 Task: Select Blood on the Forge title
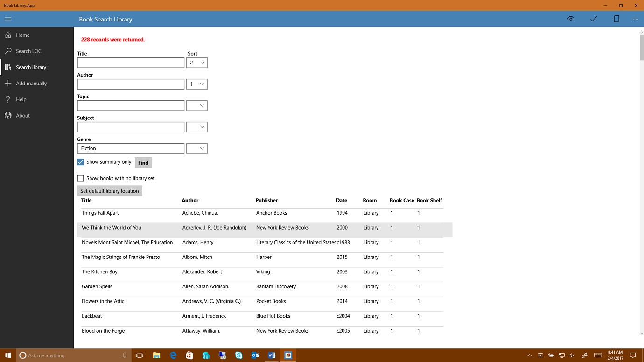(103, 331)
